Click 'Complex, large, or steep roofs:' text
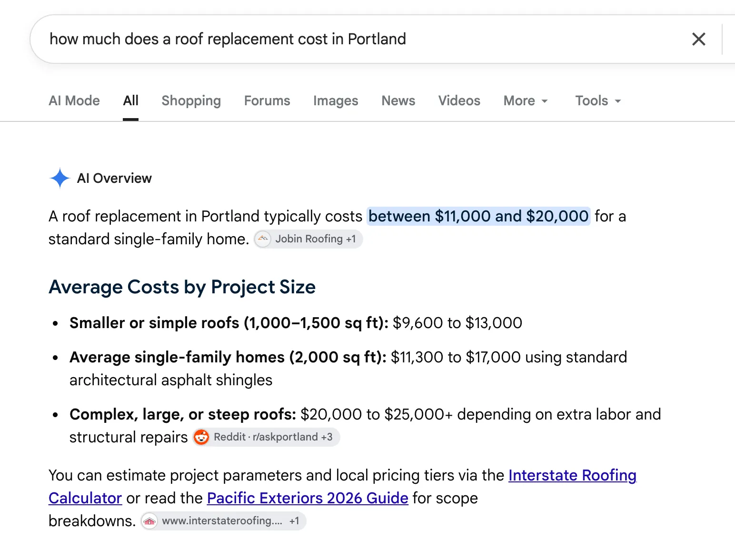Viewport: 735px width, 560px height. click(183, 414)
